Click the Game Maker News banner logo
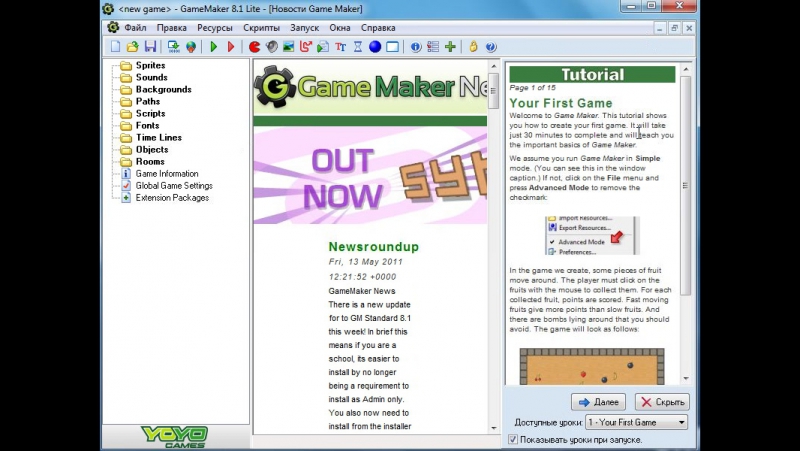 (370, 87)
